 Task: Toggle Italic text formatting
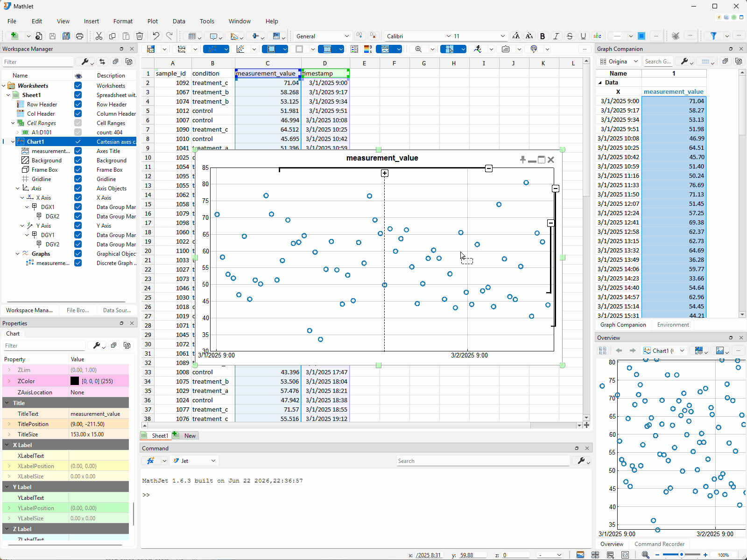(556, 36)
